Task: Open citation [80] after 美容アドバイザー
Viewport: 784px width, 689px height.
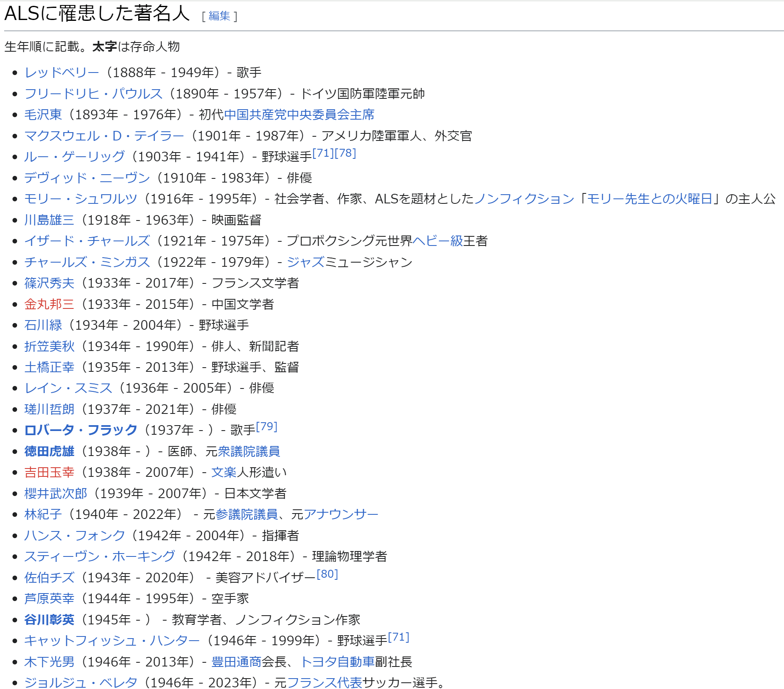Action: tap(327, 574)
